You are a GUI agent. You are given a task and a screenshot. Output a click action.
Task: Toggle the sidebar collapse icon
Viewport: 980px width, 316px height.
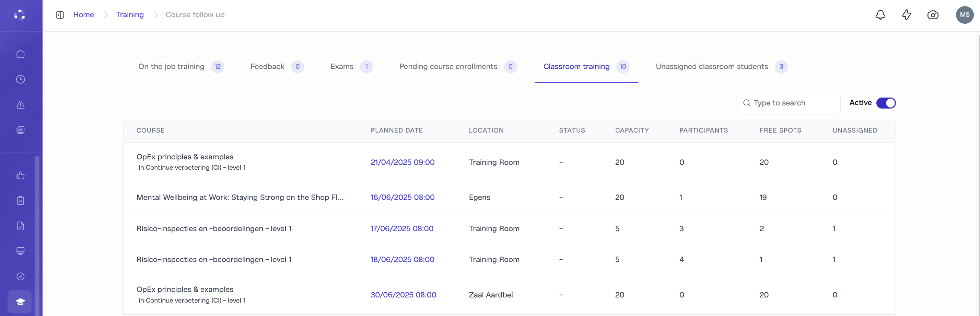tap(60, 15)
